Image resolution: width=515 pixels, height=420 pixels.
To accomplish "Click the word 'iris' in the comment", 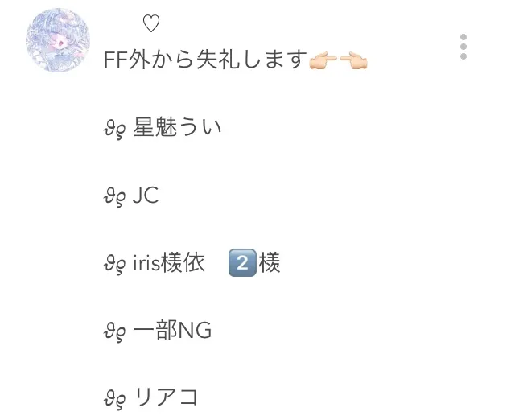I will (146, 263).
